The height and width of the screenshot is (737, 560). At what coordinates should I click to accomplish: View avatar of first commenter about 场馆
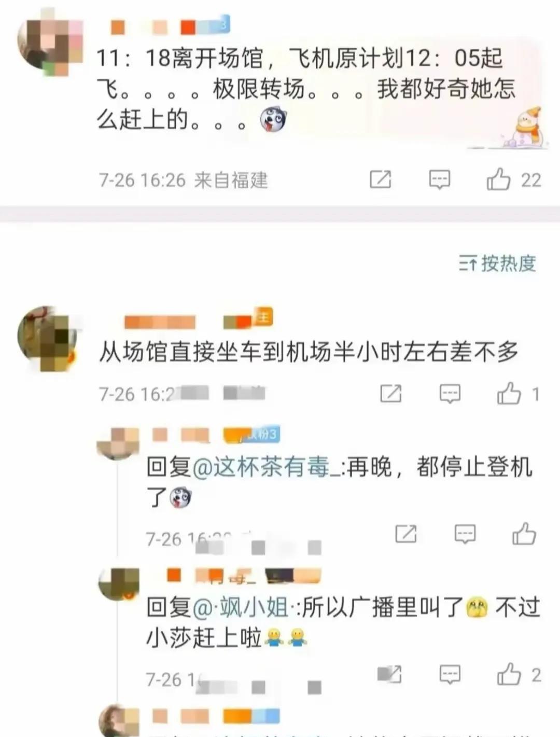click(x=47, y=338)
